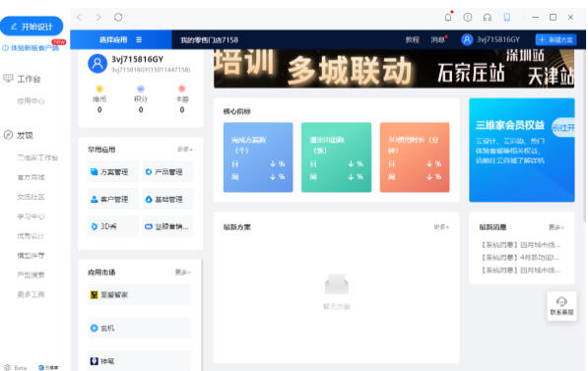The image size is (588, 371).
Task: Open the VR goggles app shortcut
Action: 167,226
